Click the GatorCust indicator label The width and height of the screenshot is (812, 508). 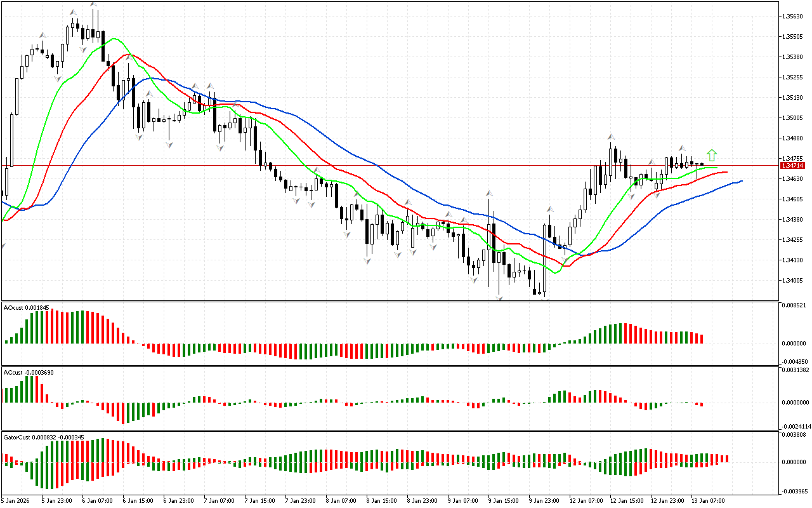point(44,437)
